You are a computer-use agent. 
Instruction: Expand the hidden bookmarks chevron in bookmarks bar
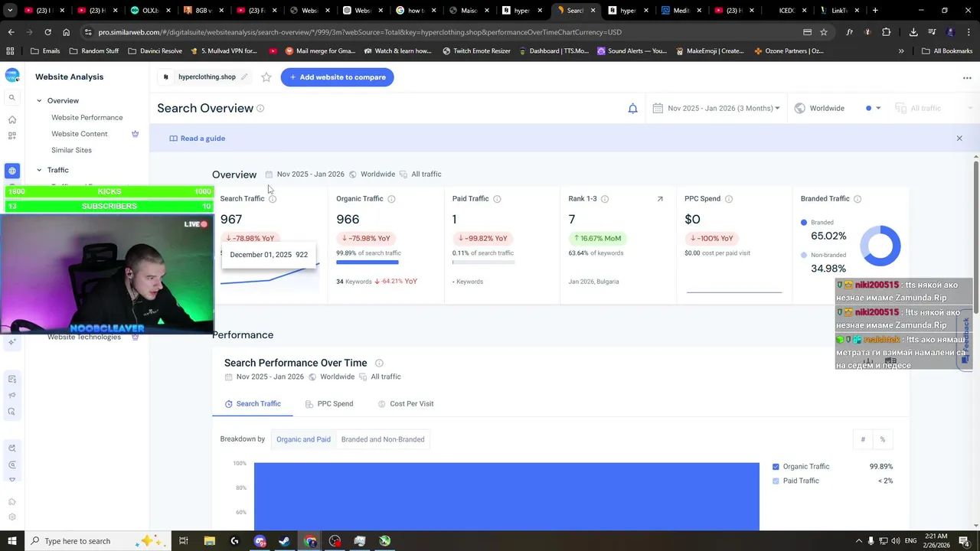(901, 51)
